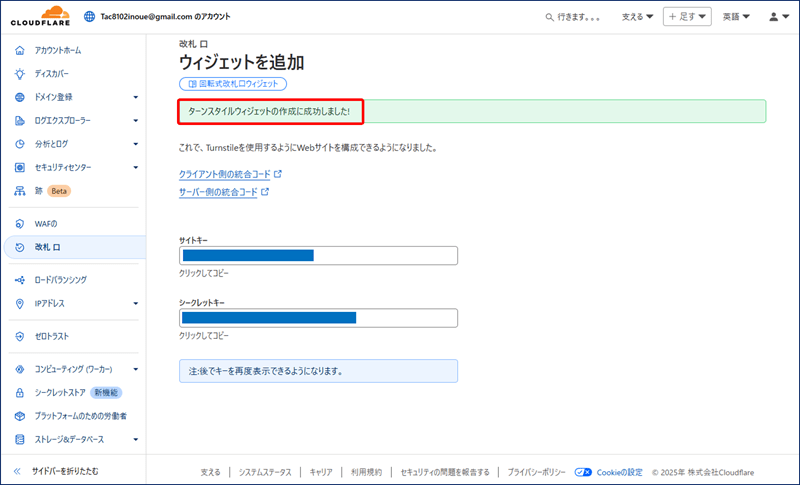
Task: Expand the セキュリティセンター submenu arrow
Action: [136, 167]
